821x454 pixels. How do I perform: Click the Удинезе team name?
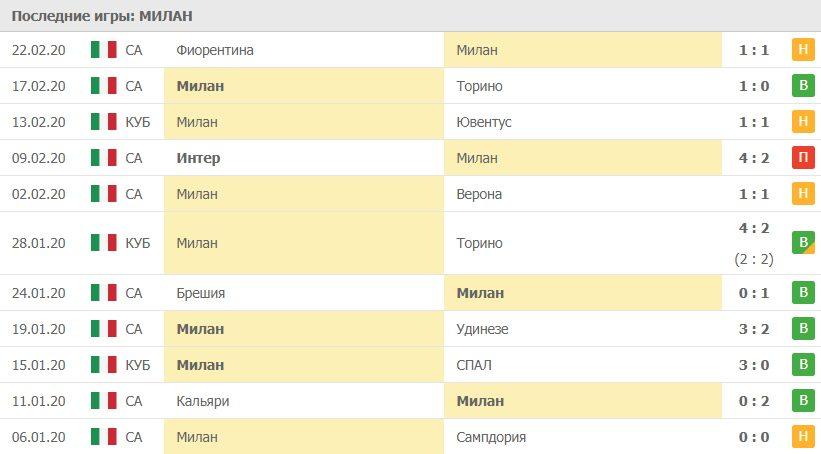(x=481, y=329)
